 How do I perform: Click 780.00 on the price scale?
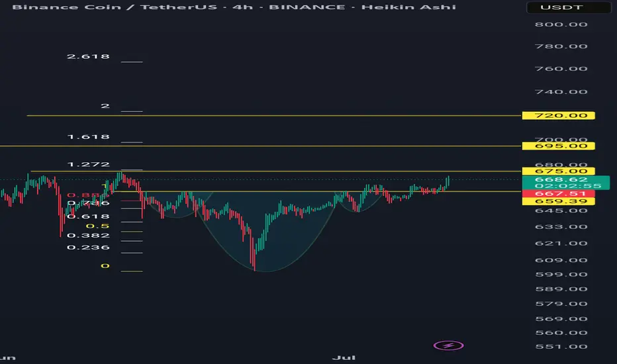(x=561, y=46)
